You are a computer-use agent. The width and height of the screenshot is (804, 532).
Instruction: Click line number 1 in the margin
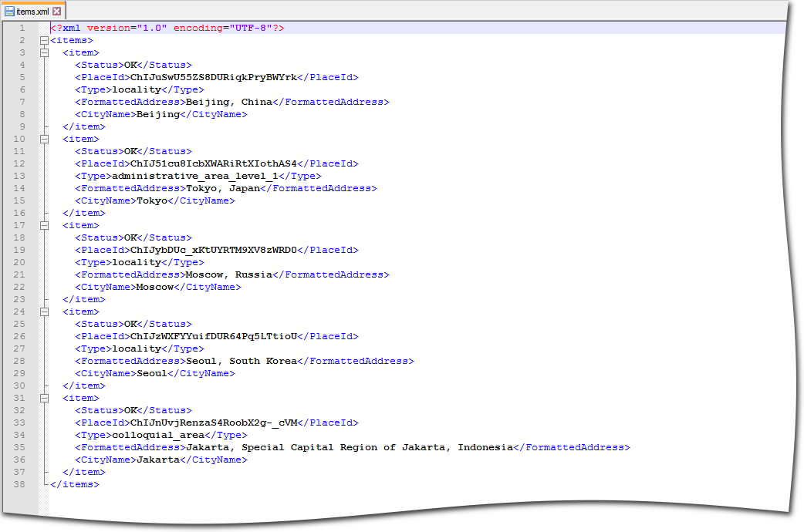(x=22, y=28)
